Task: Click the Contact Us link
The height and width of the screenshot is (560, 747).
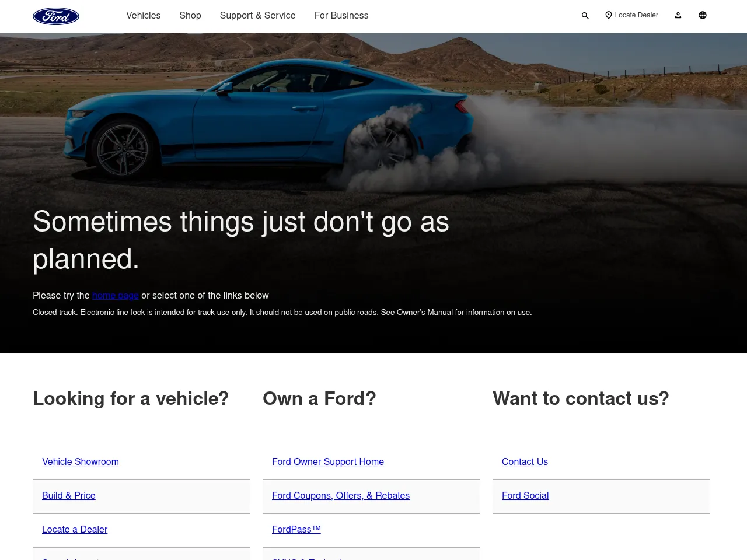Action: tap(525, 462)
